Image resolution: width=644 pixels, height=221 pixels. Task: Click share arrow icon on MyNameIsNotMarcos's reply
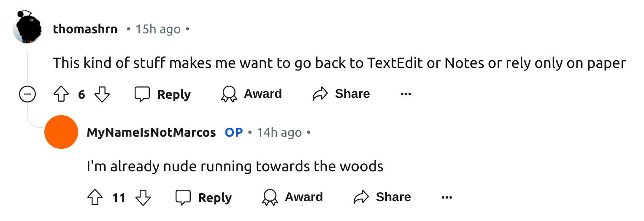pyautogui.click(x=361, y=197)
